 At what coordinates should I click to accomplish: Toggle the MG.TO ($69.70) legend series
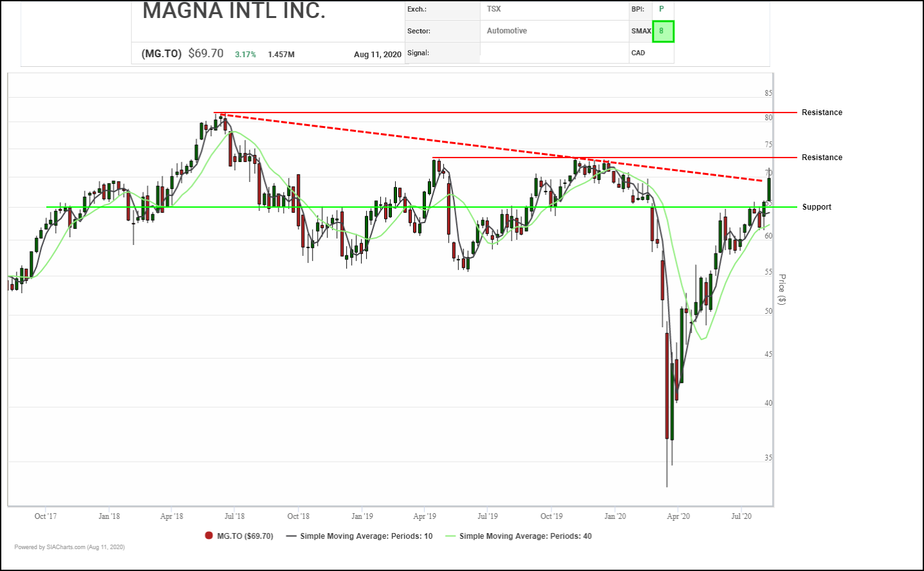(245, 536)
